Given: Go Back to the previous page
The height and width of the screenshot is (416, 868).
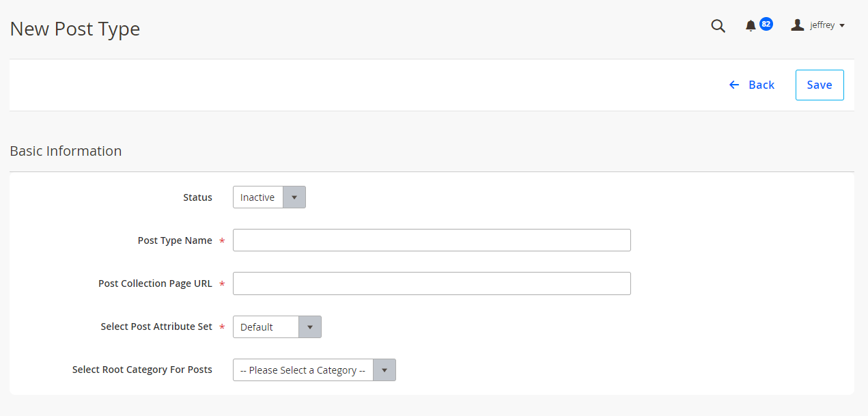Looking at the screenshot, I should pyautogui.click(x=752, y=85).
